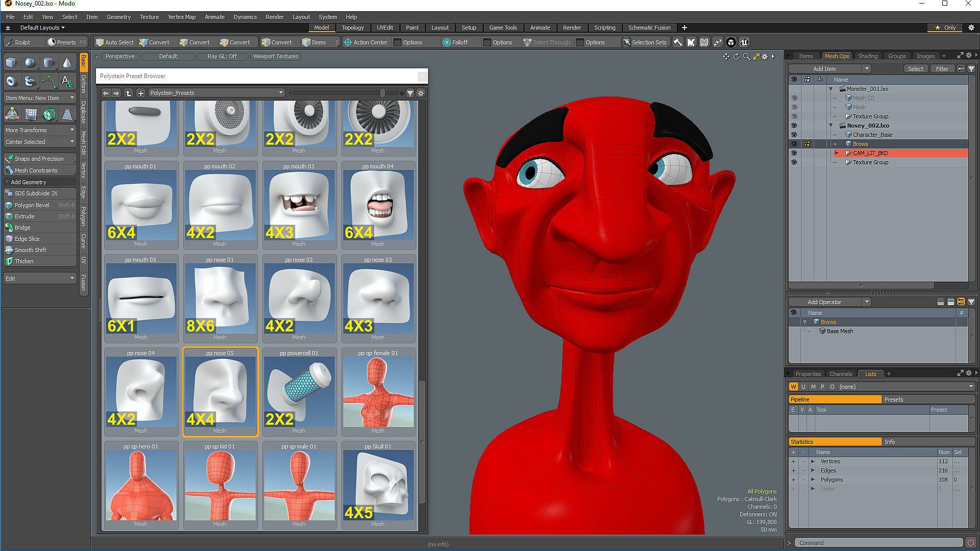
Task: Click the Unreal Engine toolbar icon
Action: [x=744, y=42]
